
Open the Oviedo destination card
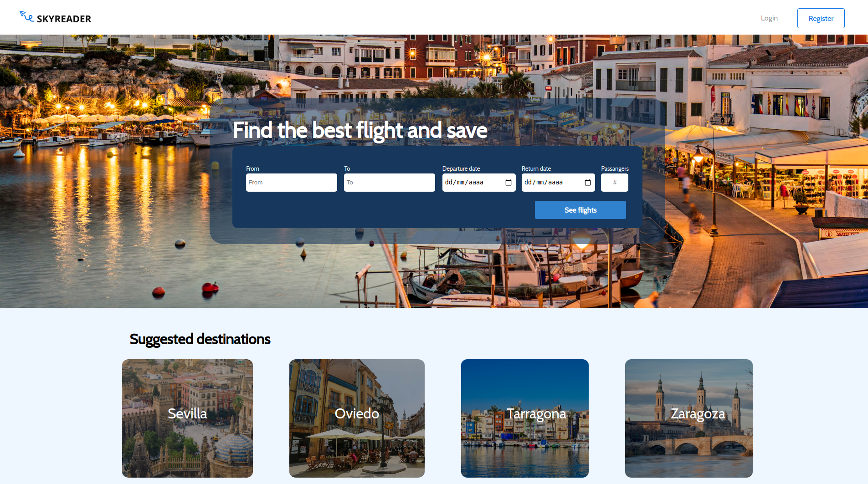coord(357,418)
